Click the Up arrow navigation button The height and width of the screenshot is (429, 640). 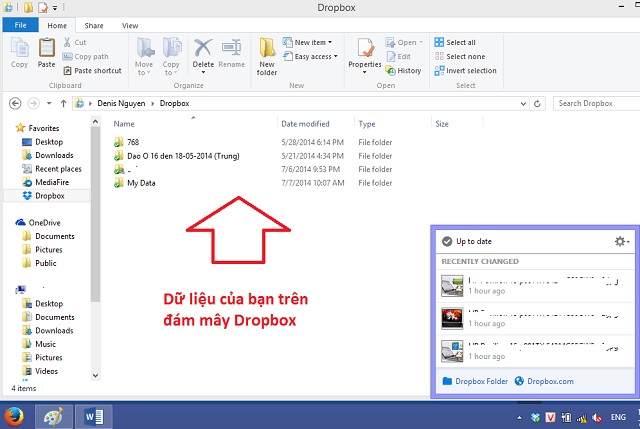pyautogui.click(x=62, y=103)
